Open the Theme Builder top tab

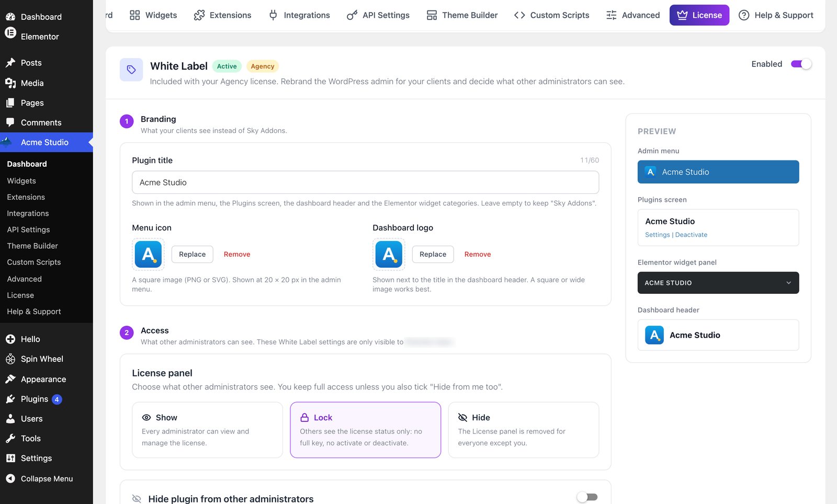pos(462,15)
